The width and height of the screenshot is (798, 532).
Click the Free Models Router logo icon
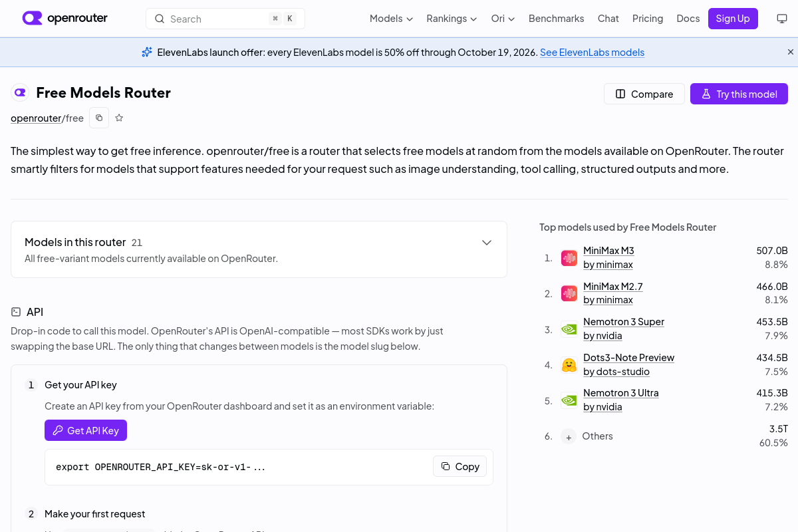[x=21, y=93]
